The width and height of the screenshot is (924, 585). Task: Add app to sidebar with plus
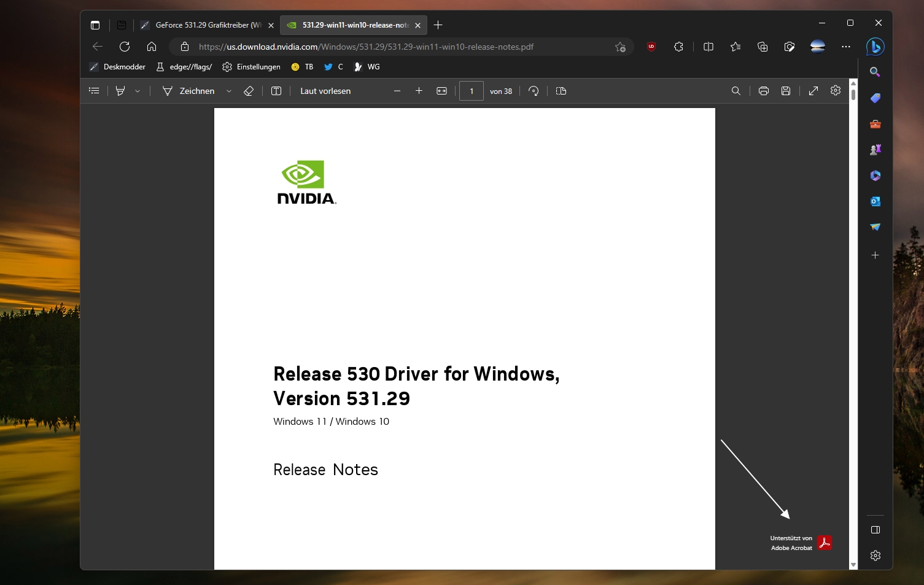click(x=875, y=255)
